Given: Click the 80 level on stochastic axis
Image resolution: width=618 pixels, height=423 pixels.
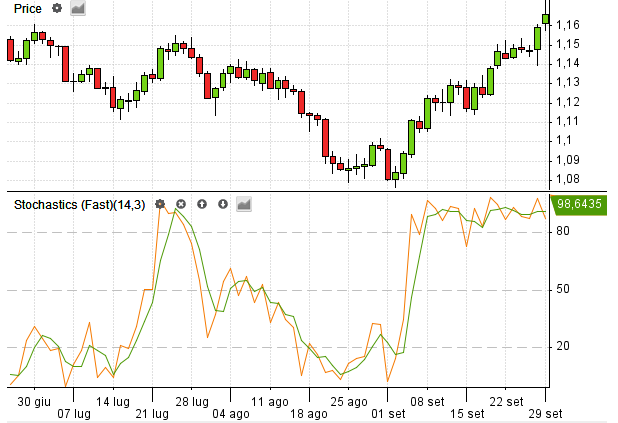Looking at the screenshot, I should point(563,232).
